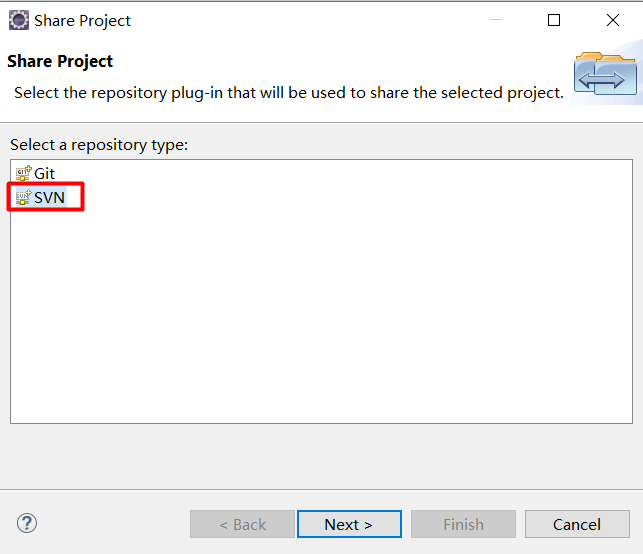Screen dimensions: 643x554
Task: Click the < Back button
Action: click(242, 524)
